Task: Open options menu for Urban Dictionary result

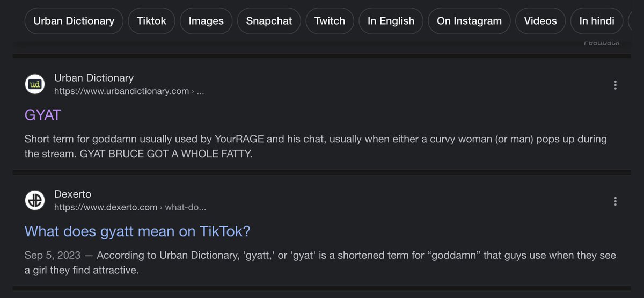Action: click(x=615, y=85)
